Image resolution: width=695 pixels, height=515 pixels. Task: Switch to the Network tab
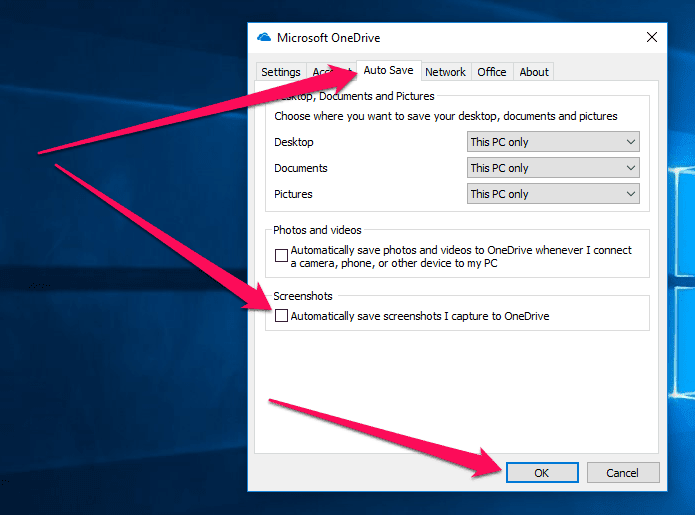445,72
